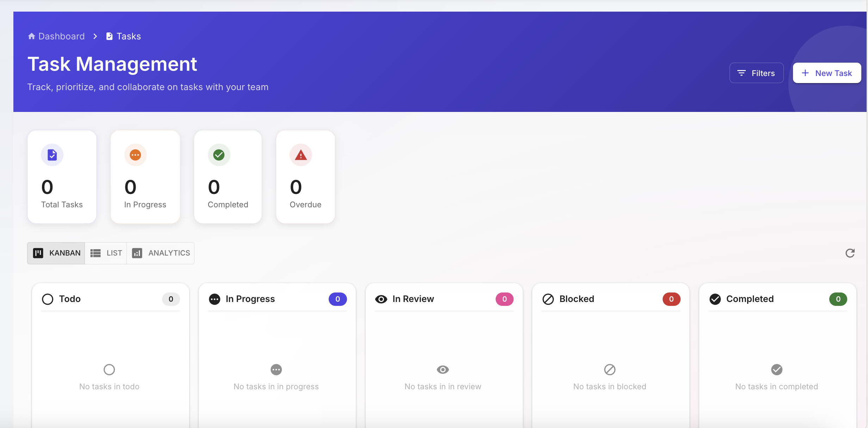Click the 'No tasks in in review' text
The height and width of the screenshot is (428, 868).
pos(443,386)
